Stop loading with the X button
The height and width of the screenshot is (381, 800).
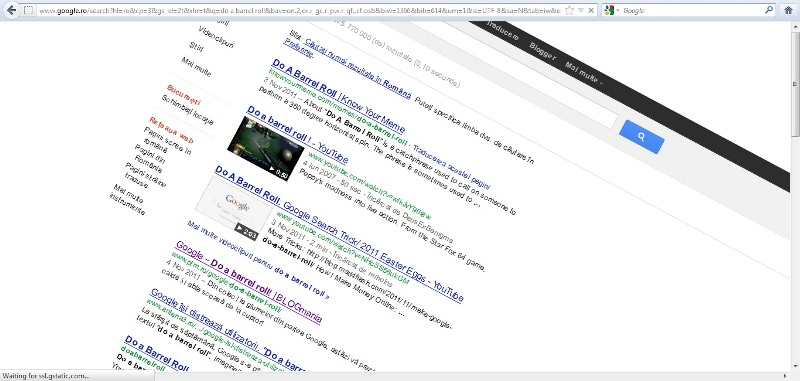click(591, 10)
